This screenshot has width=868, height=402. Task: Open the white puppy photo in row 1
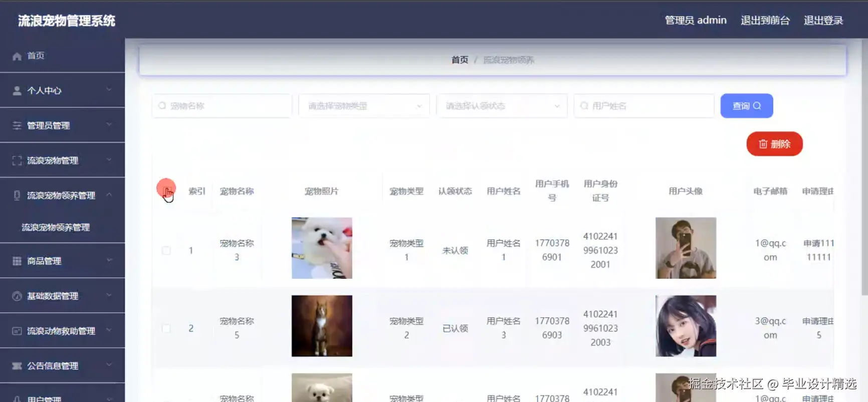point(322,248)
